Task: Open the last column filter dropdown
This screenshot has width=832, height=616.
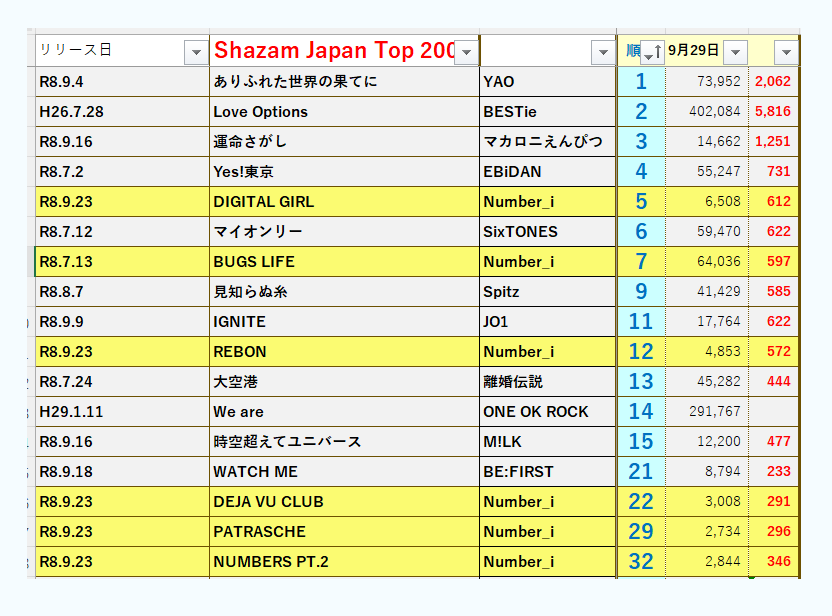Action: [x=786, y=52]
